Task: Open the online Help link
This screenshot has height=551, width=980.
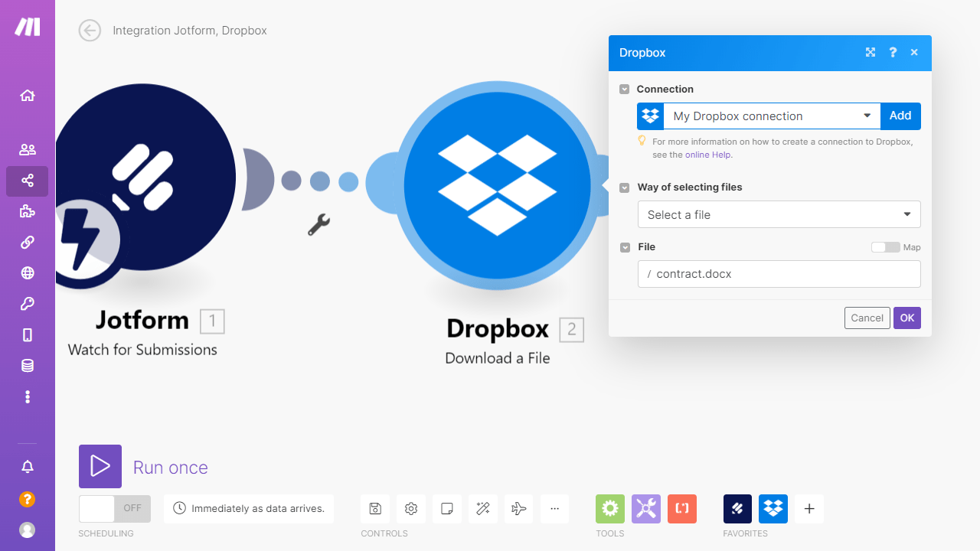Action: click(x=708, y=155)
